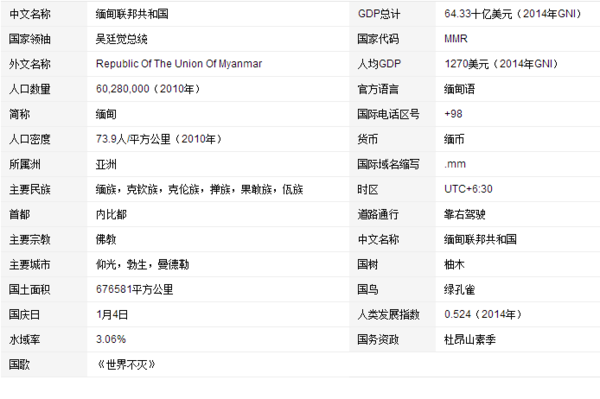The height and width of the screenshot is (399, 600).
Task: Select the 国土面积 label
Action: point(30,289)
